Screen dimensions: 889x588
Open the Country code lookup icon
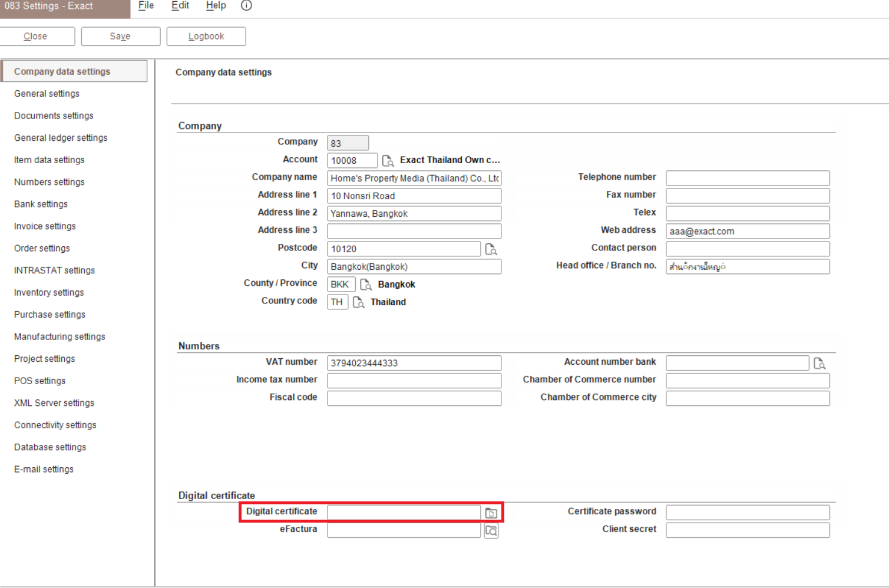358,302
